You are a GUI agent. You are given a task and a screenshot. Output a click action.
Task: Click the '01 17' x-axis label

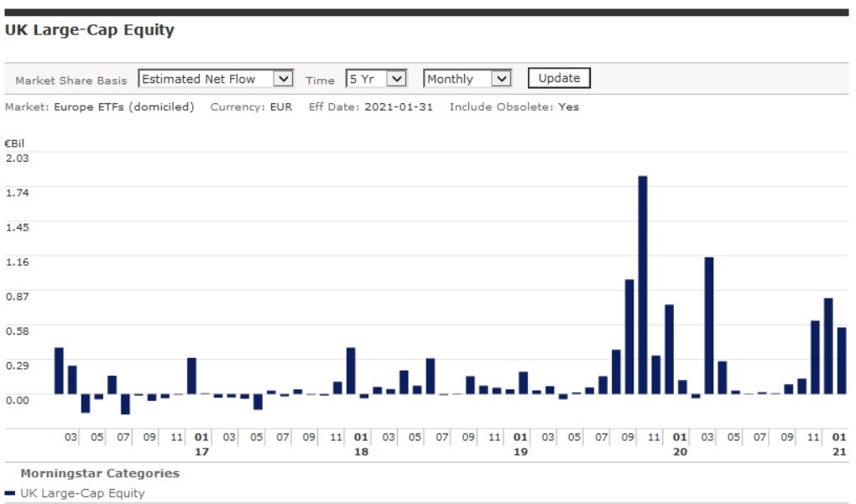[201, 444]
